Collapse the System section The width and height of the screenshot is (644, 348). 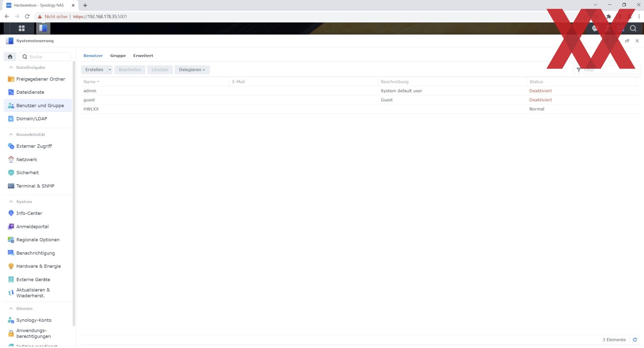click(11, 201)
